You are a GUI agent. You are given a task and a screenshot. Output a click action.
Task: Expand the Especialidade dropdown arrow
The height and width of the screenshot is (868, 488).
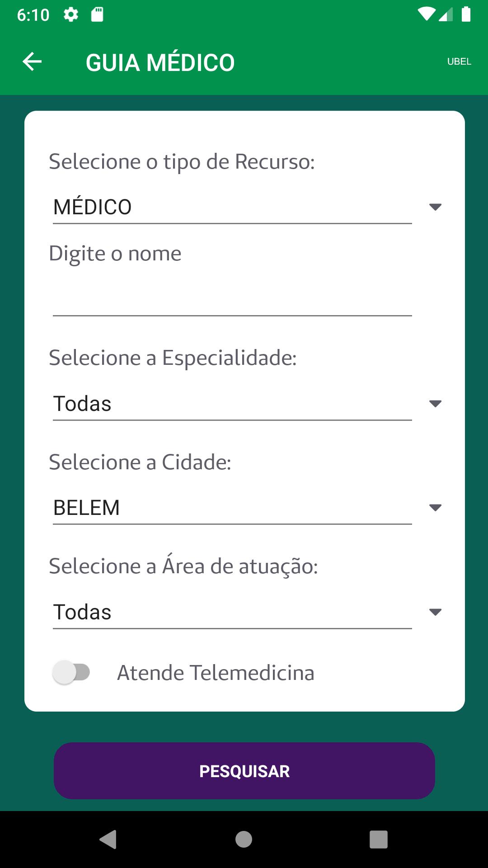click(435, 404)
